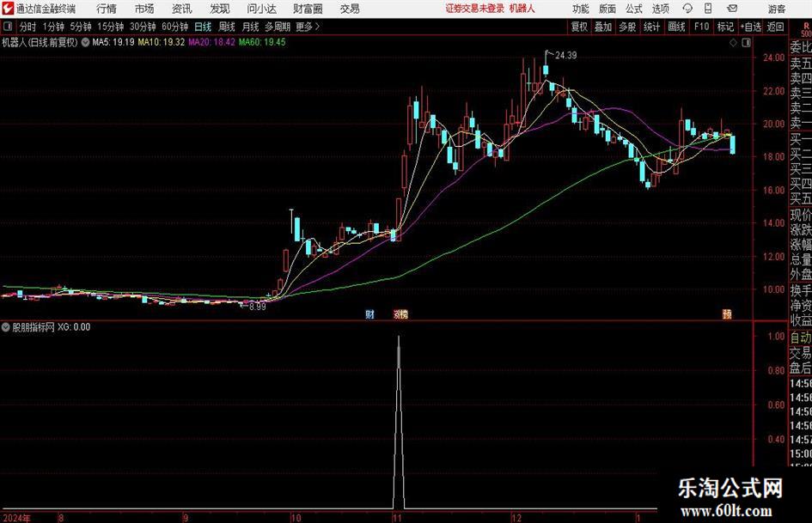This screenshot has width=812, height=523.
Task: Click the 24.39 high price label
Action: [x=565, y=55]
